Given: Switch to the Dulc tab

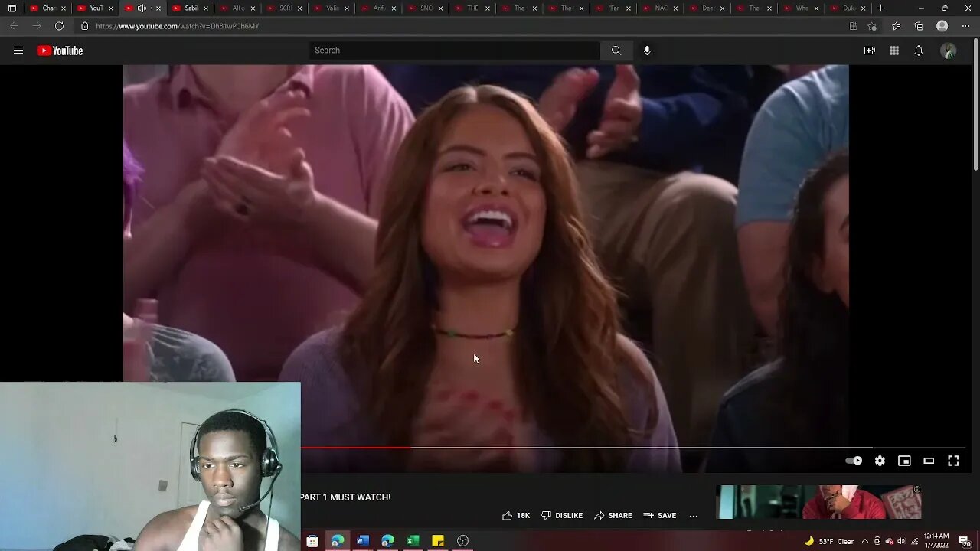Looking at the screenshot, I should 848,8.
